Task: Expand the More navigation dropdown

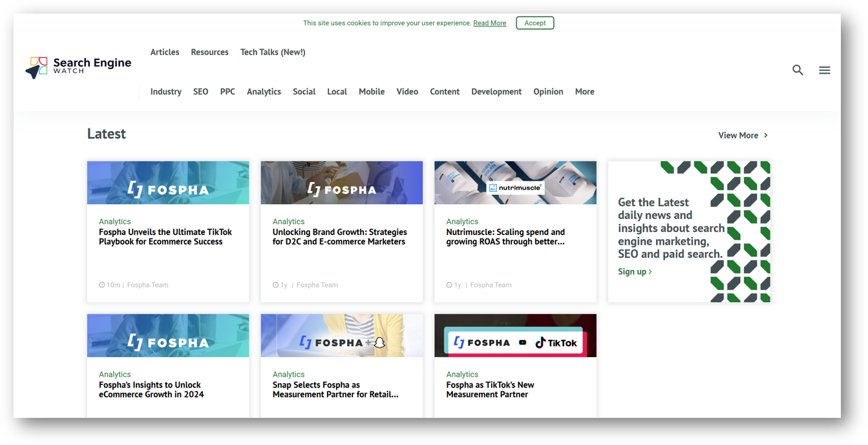Action: click(x=584, y=91)
